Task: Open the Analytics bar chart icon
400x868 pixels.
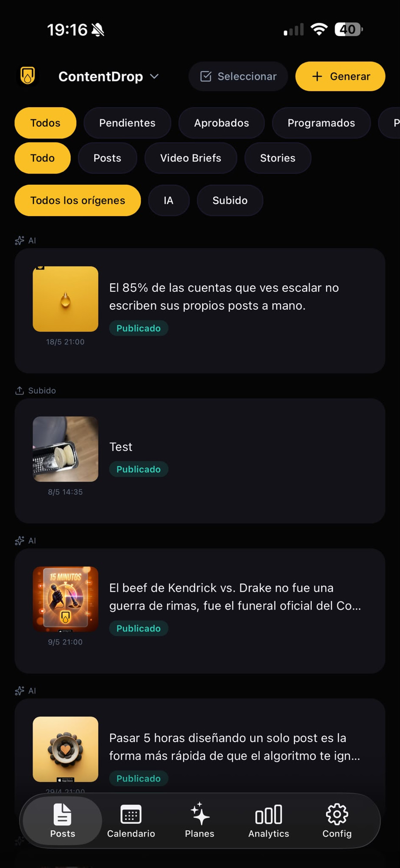Action: [x=269, y=815]
